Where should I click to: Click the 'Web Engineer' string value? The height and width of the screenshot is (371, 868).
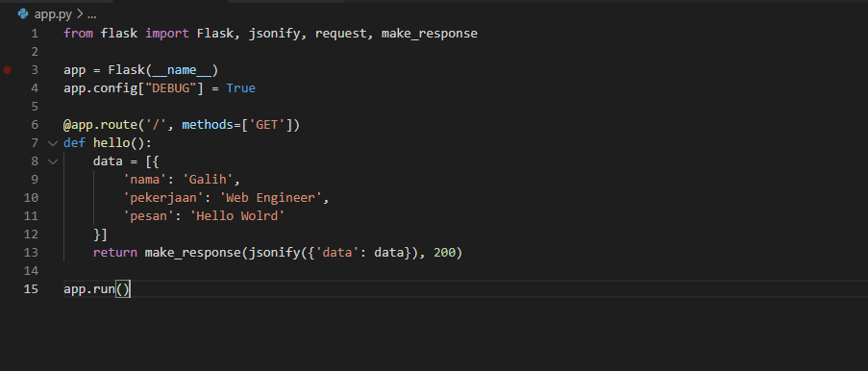pos(270,198)
